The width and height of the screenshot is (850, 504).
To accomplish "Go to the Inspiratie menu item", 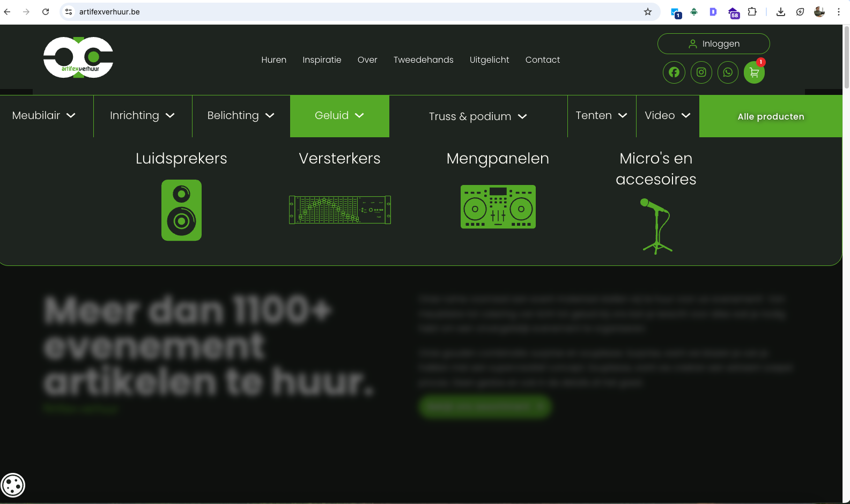I will [322, 60].
